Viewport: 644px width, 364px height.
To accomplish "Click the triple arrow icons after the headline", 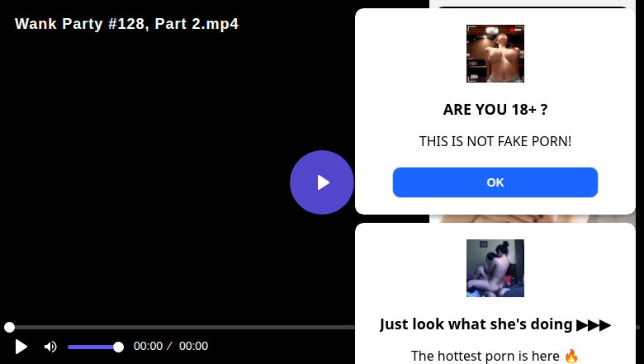I will [x=594, y=324].
